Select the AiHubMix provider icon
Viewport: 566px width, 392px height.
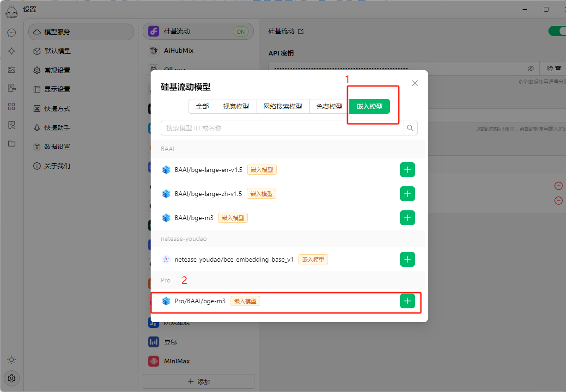(153, 50)
